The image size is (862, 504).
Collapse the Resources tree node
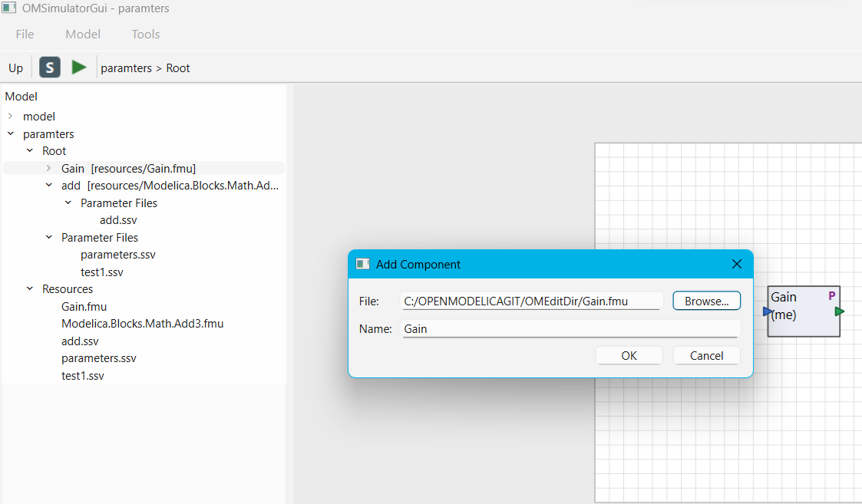pos(30,288)
